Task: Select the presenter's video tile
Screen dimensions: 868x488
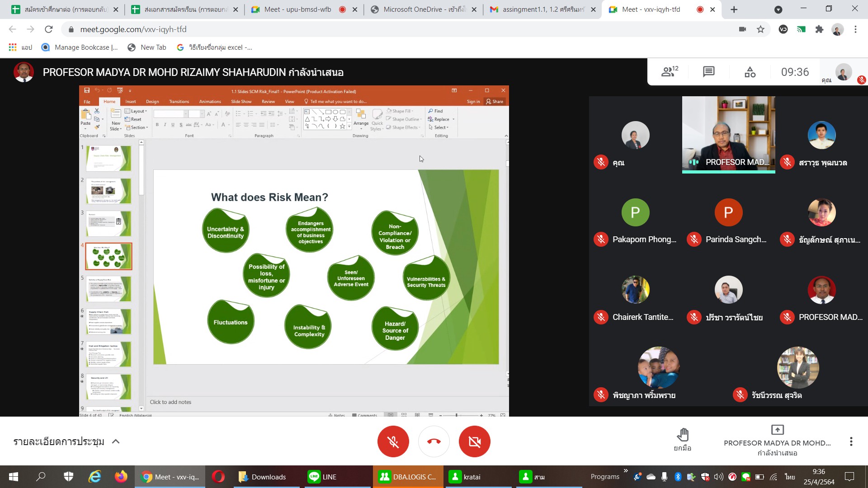Action: point(728,134)
